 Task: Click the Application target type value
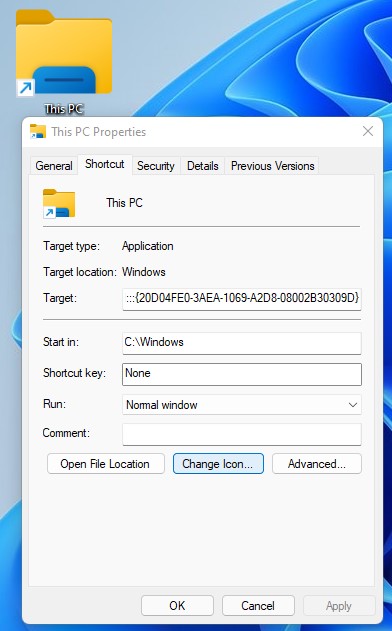pyautogui.click(x=148, y=246)
